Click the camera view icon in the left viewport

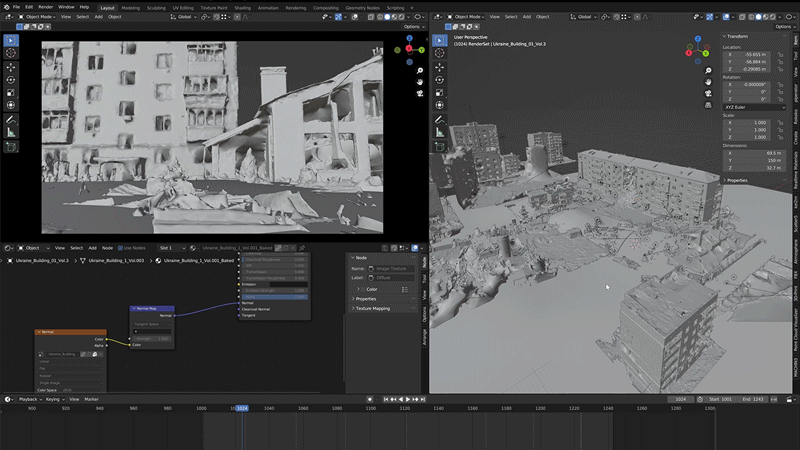(420, 93)
